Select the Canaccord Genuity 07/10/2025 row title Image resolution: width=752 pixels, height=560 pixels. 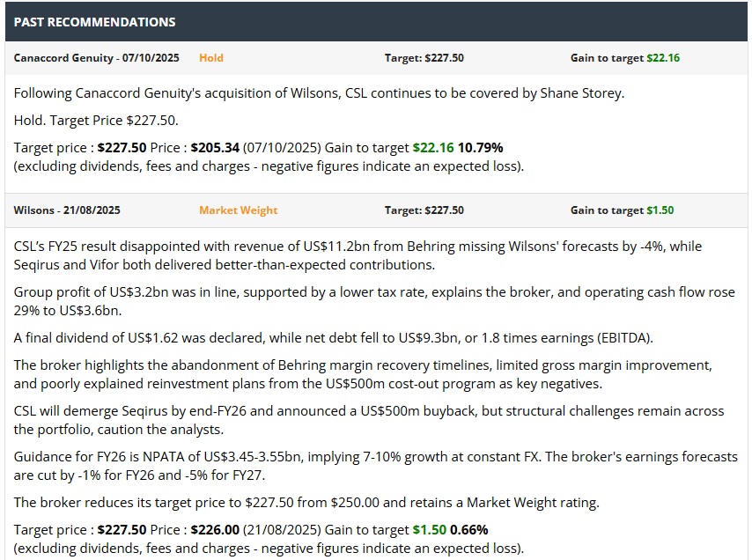tap(97, 58)
